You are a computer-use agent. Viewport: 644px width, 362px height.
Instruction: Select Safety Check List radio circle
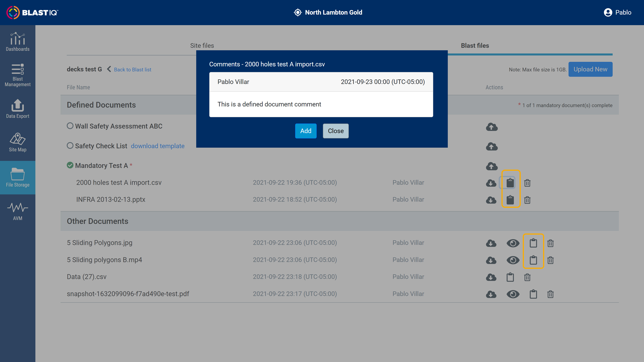(x=70, y=145)
